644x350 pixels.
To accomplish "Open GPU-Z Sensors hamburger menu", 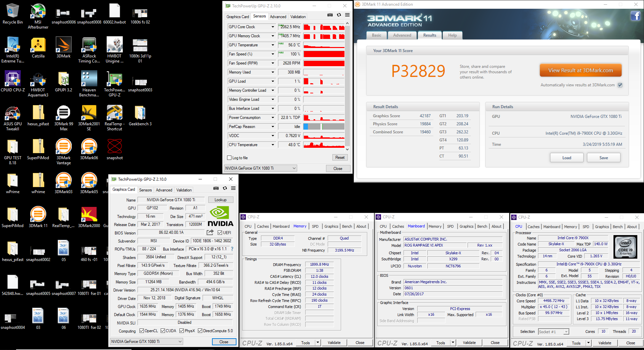I will [347, 15].
